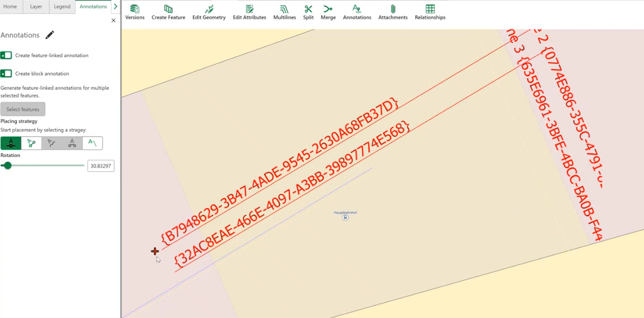Viewport: 644px width, 318px height.
Task: Click the Merge tool
Action: tap(328, 12)
